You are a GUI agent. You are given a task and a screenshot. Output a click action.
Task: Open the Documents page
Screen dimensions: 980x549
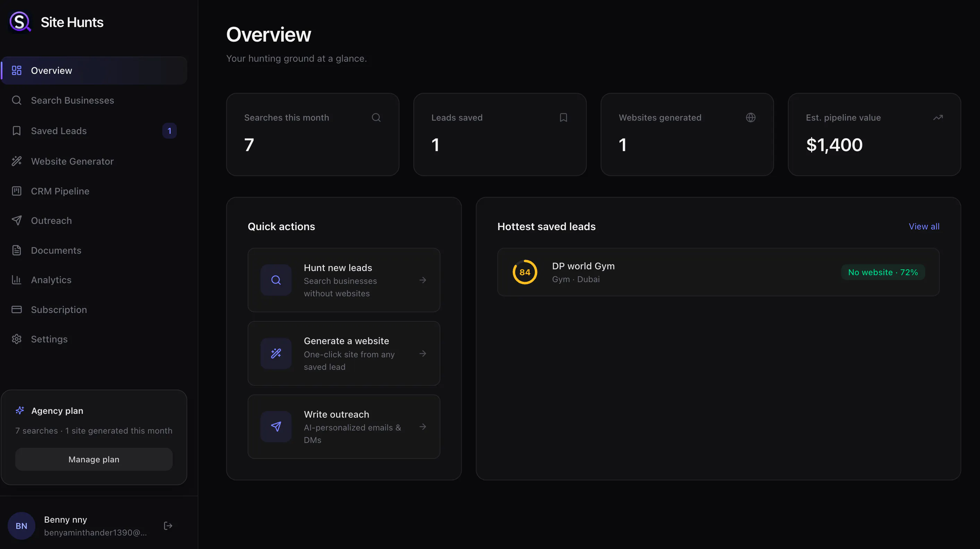point(94,250)
